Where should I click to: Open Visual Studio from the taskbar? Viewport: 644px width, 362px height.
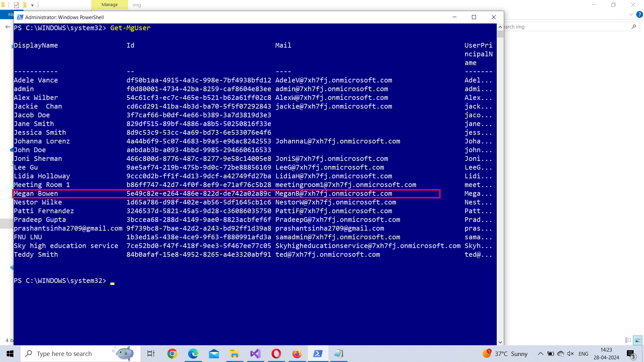[255, 354]
